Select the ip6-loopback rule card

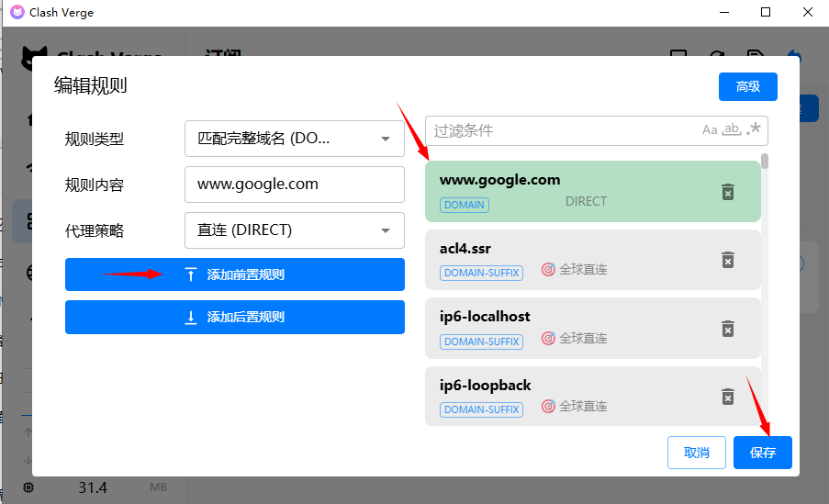593,396
